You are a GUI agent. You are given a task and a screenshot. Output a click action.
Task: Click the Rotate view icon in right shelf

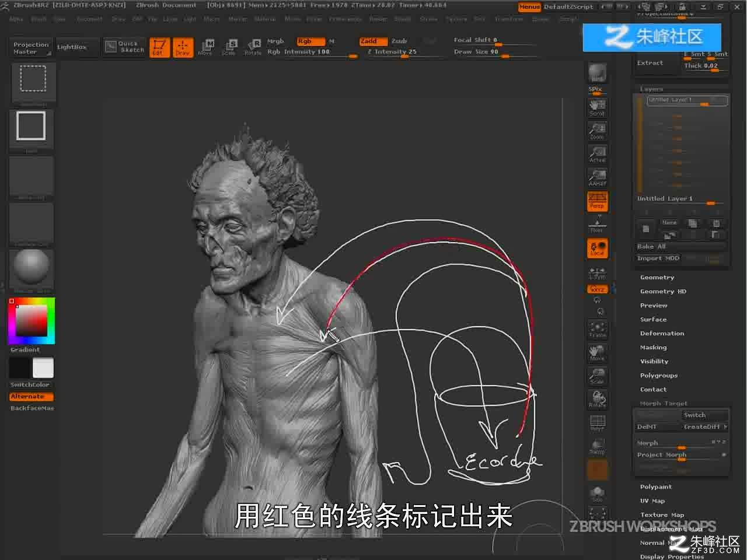pos(597,399)
